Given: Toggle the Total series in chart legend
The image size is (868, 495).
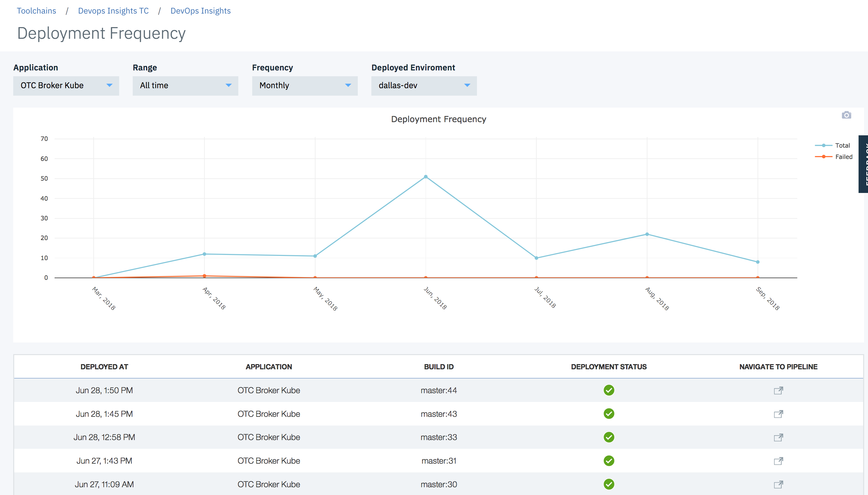Looking at the screenshot, I should click(x=842, y=145).
